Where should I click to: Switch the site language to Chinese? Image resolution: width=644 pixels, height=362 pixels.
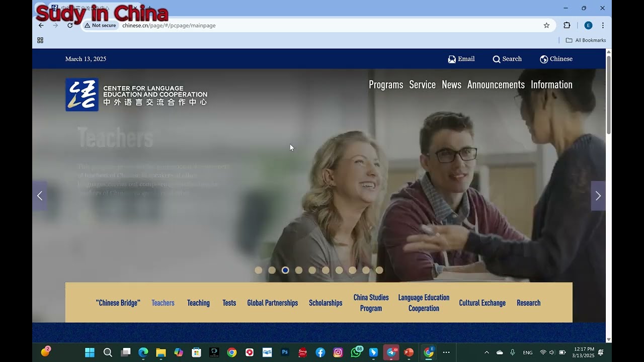coord(556,59)
